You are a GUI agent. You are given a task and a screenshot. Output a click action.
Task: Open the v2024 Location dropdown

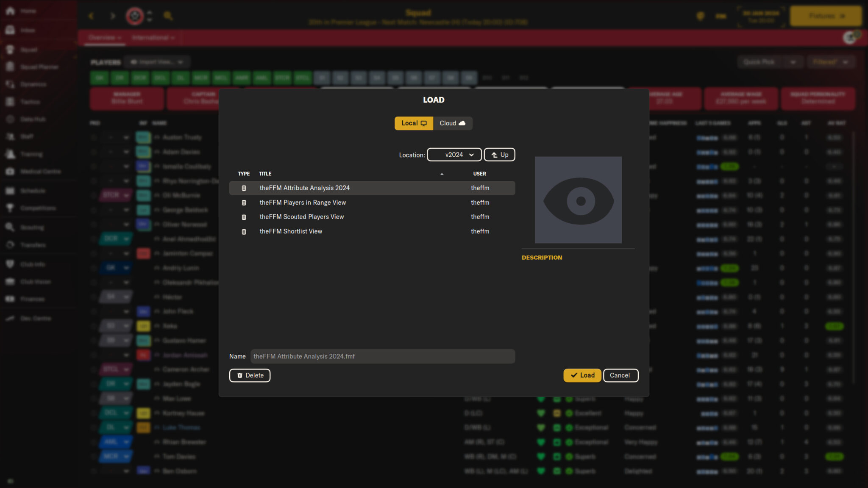point(454,155)
